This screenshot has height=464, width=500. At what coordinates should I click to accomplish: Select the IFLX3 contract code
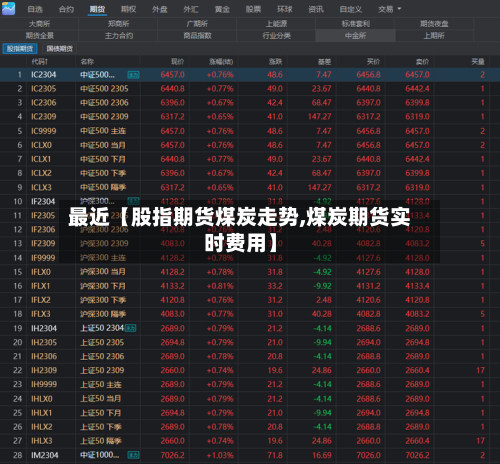pyautogui.click(x=41, y=314)
